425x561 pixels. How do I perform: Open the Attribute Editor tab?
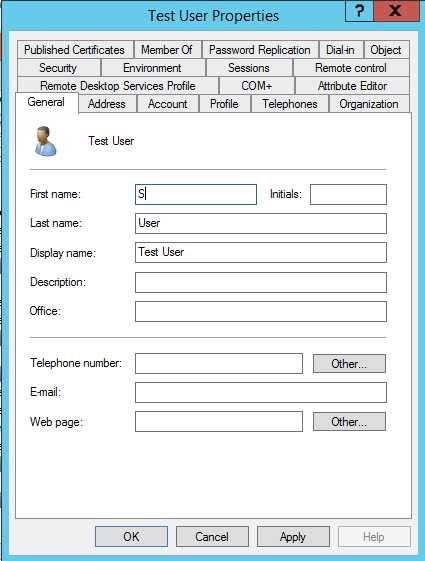352,86
